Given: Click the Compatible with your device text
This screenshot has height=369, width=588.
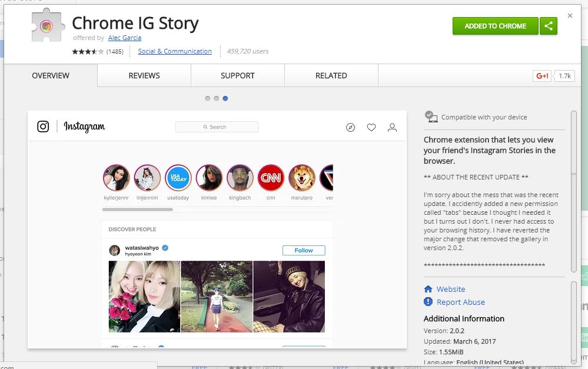Looking at the screenshot, I should click(x=484, y=117).
